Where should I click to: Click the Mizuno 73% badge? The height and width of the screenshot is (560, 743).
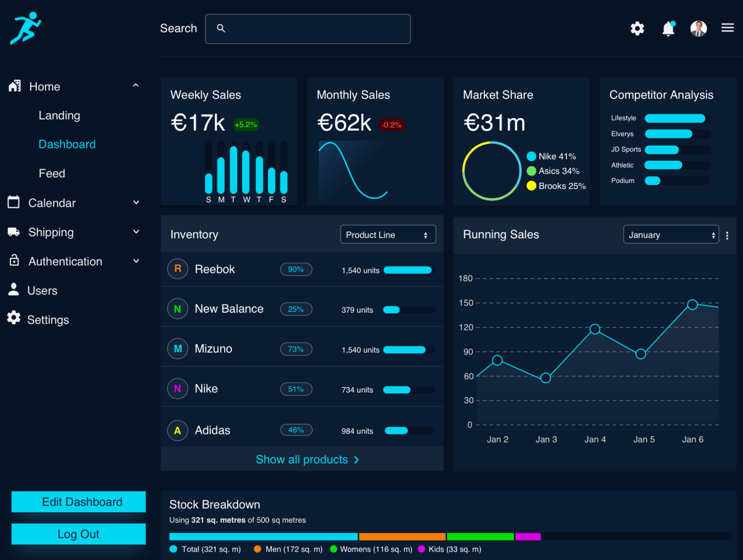click(296, 349)
